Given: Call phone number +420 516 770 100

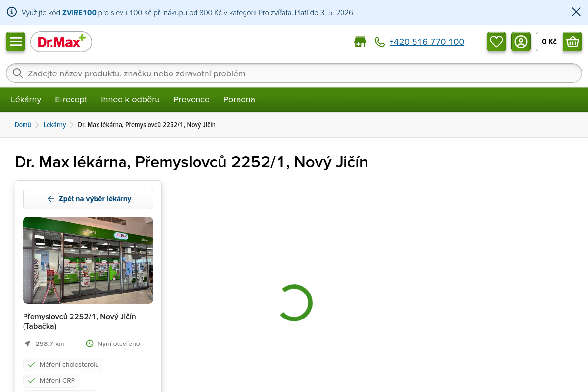Looking at the screenshot, I should point(426,42).
